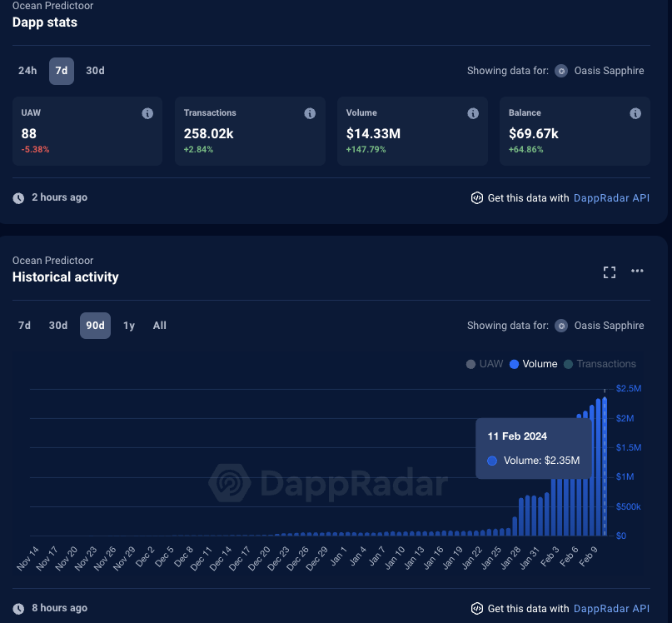Select 30d range in Historical activity
Screen dimensions: 672x623
(58, 326)
